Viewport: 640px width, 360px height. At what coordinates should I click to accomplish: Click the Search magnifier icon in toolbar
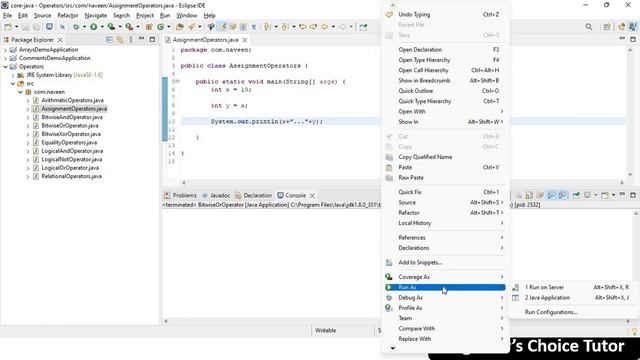[589, 27]
